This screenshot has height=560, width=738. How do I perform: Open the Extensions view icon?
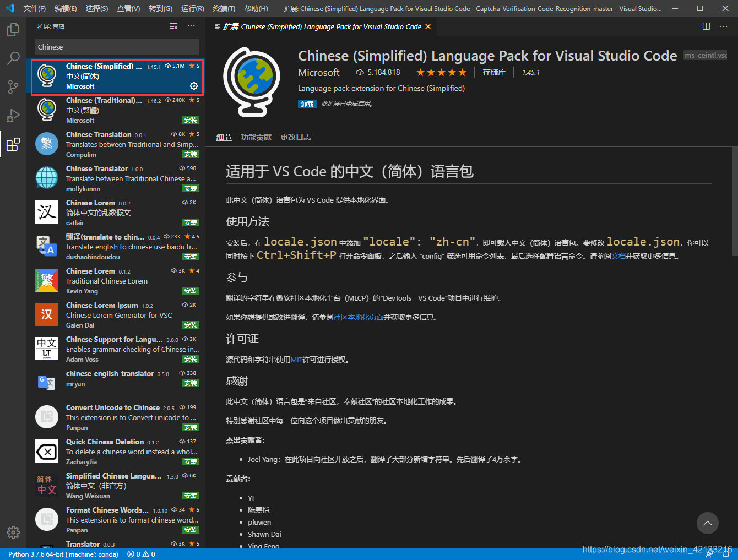click(x=13, y=144)
